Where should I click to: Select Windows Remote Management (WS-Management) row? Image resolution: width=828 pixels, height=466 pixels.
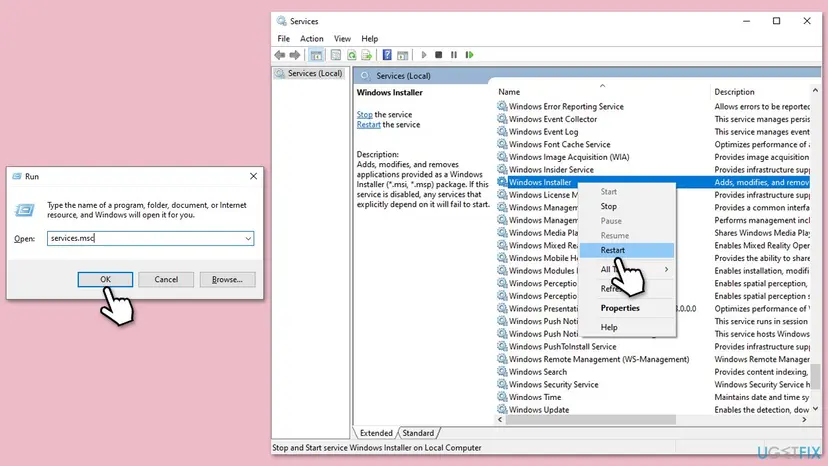653,359
